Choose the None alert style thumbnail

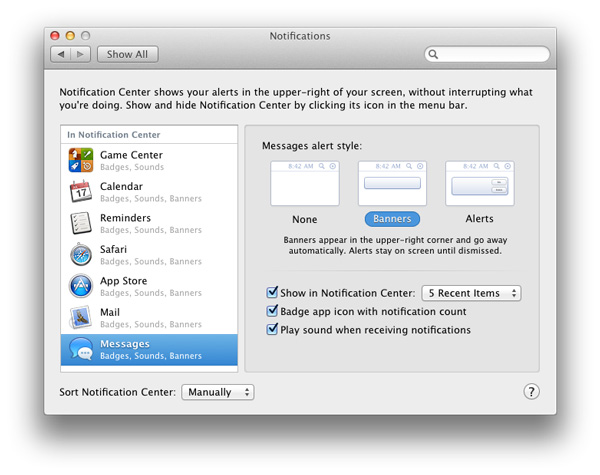click(x=305, y=183)
